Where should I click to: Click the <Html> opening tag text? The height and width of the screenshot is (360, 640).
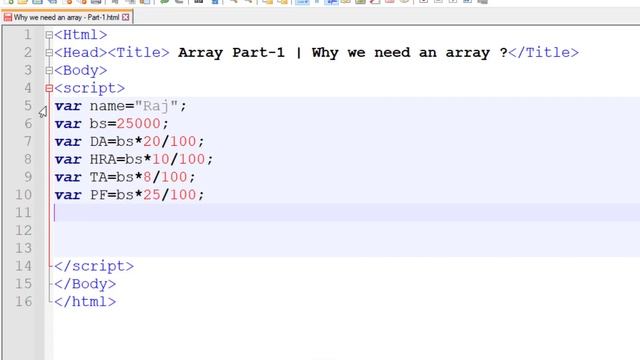click(x=81, y=35)
